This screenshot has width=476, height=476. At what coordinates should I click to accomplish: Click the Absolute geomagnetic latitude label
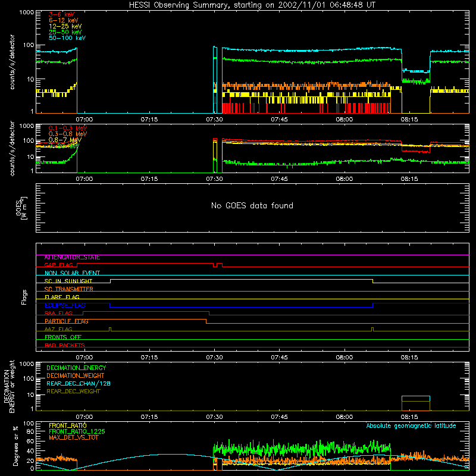tap(411, 426)
